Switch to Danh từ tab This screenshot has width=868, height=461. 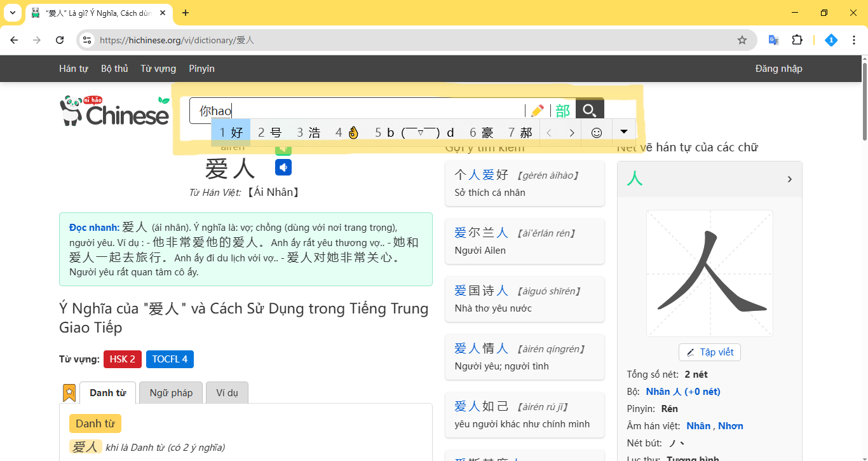(107, 393)
